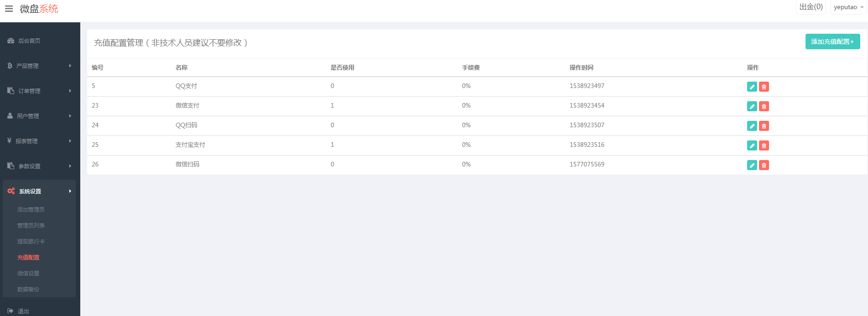Click the ID cell 26
Viewport: 868px width, 316px height.
(95, 164)
